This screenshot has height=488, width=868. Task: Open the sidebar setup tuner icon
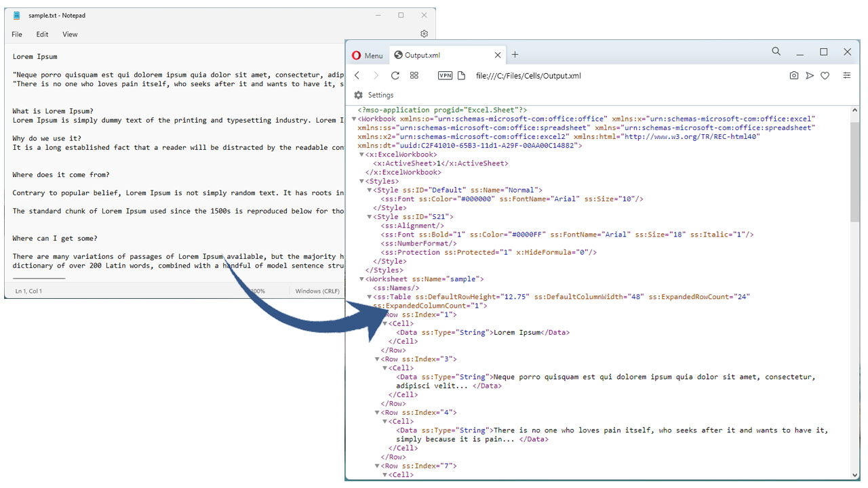tap(847, 75)
